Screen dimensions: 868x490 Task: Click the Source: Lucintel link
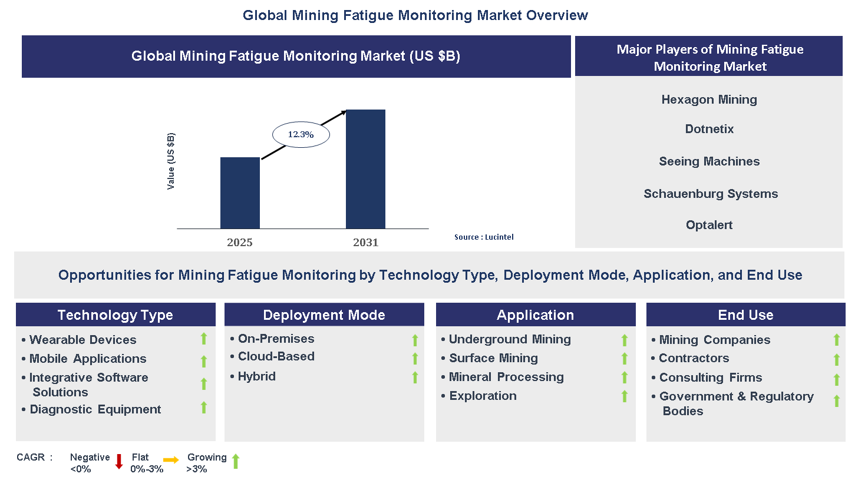[484, 237]
